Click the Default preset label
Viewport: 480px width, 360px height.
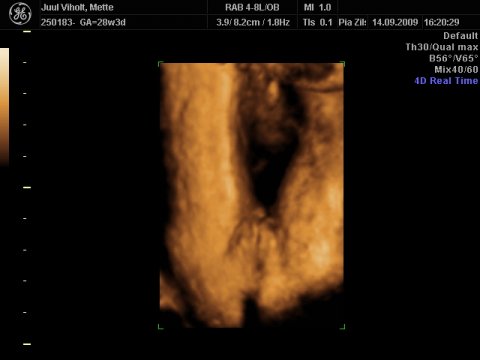tap(461, 36)
